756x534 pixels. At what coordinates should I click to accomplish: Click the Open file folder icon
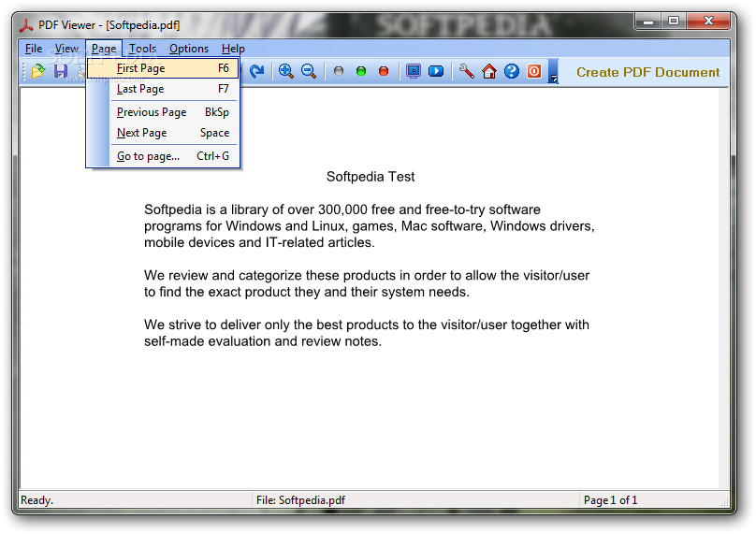(x=38, y=71)
